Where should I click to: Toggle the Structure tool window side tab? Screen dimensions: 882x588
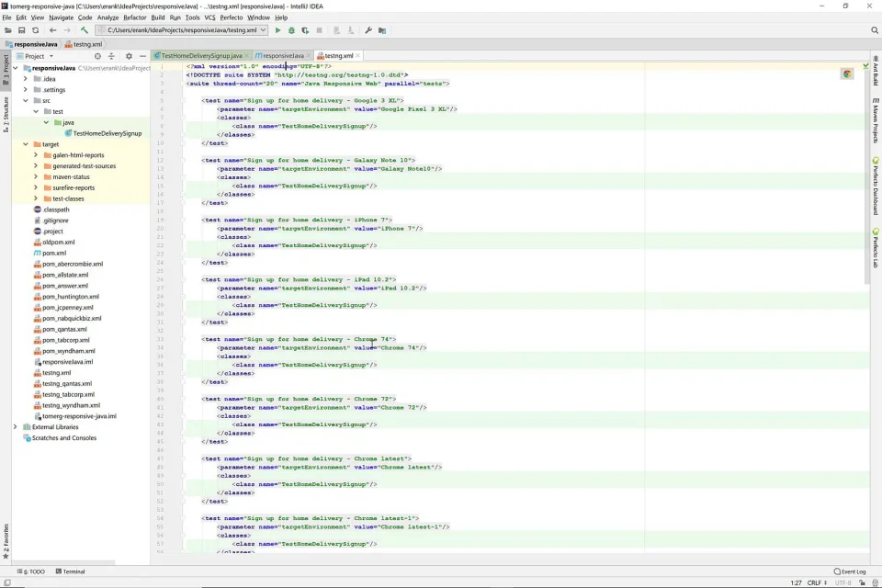[x=5, y=115]
